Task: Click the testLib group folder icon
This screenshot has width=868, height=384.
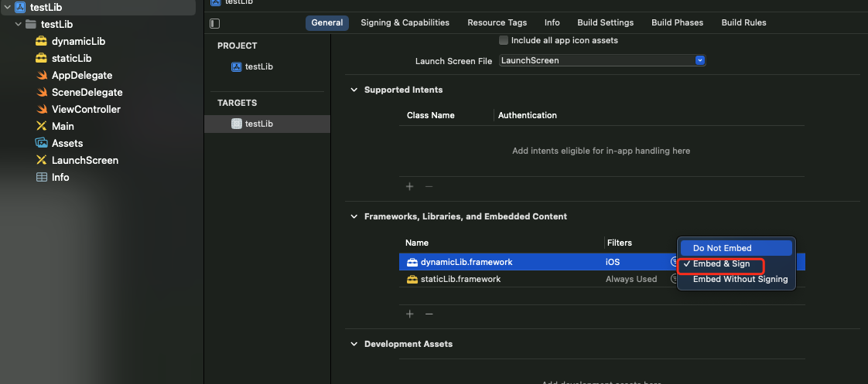Action: click(x=31, y=24)
